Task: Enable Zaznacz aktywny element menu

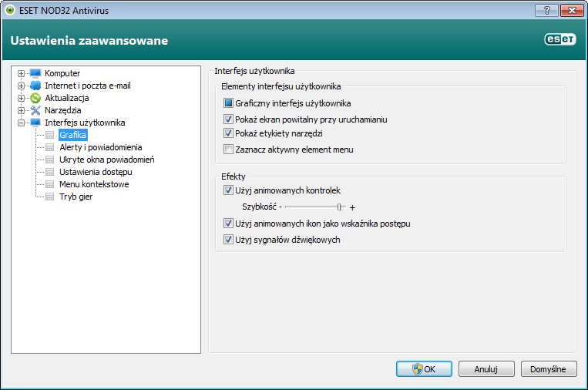Action: [x=228, y=150]
